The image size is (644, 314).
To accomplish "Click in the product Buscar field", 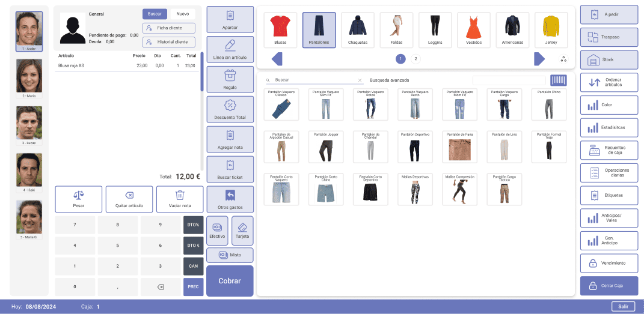I will 314,80.
